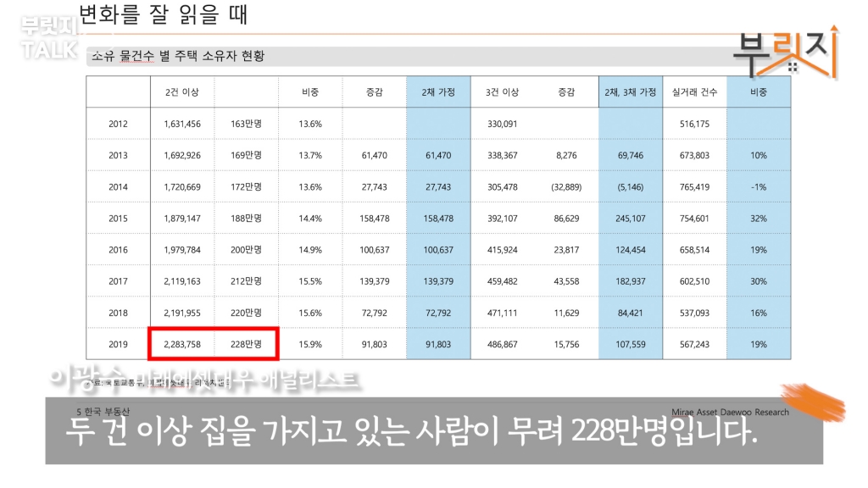This screenshot has width=868, height=488.
Task: Click the '3건 이상' column header
Action: tap(502, 91)
